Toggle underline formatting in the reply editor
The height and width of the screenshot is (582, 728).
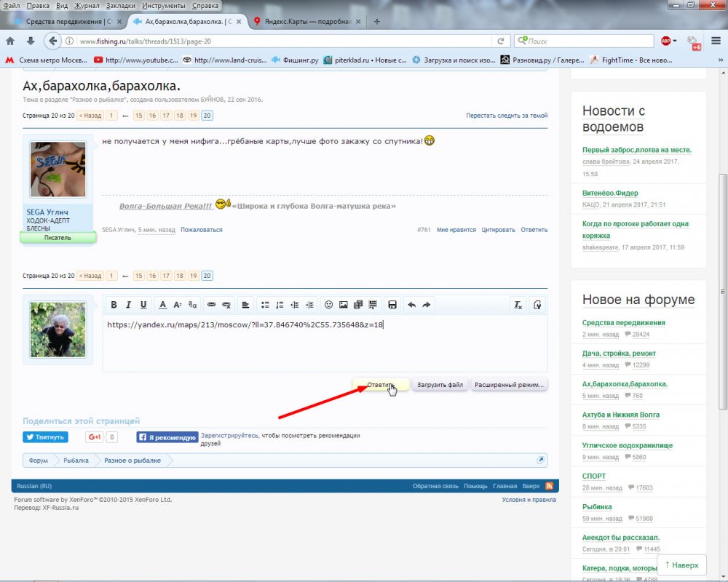pyautogui.click(x=143, y=305)
